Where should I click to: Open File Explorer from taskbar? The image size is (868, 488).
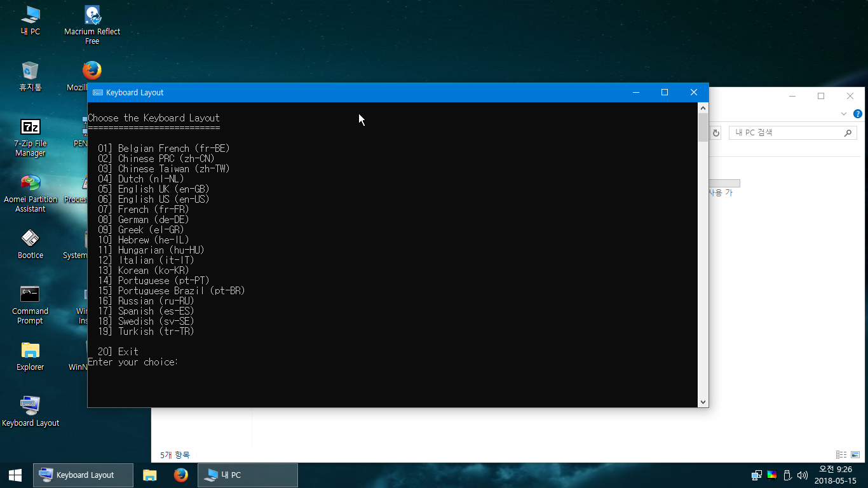pyautogui.click(x=150, y=475)
